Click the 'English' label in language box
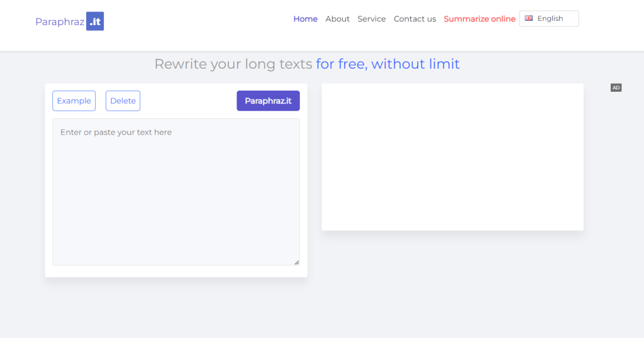 [550, 18]
